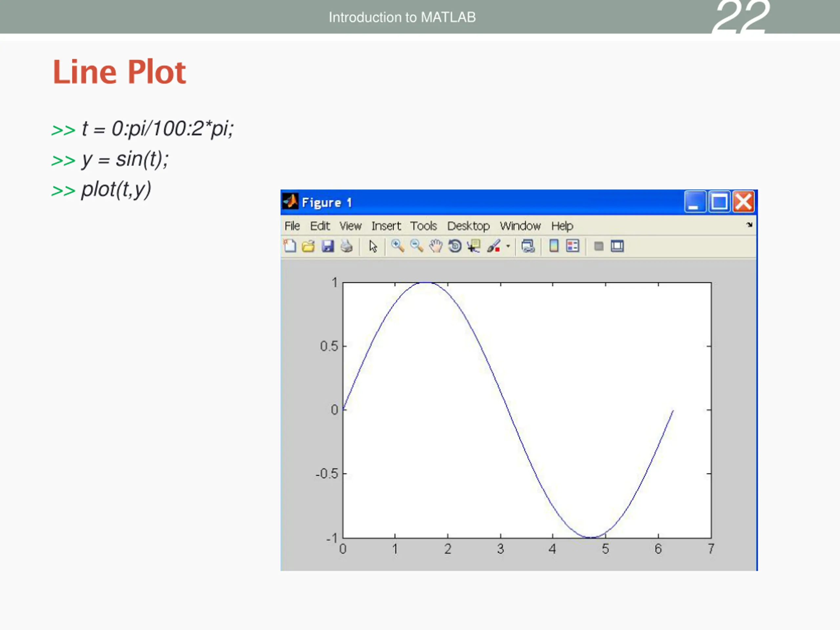Viewport: 840px width, 630px height.
Task: Click the New Figure icon
Action: 290,246
